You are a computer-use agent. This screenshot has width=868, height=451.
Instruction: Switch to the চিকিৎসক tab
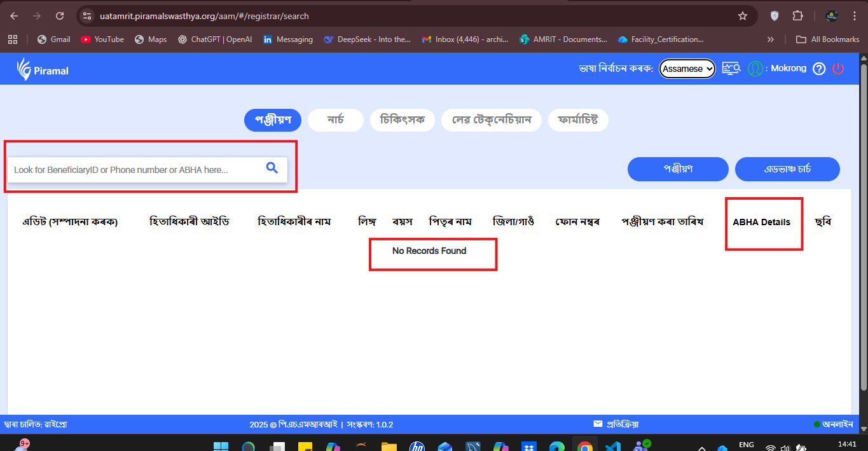tap(402, 120)
